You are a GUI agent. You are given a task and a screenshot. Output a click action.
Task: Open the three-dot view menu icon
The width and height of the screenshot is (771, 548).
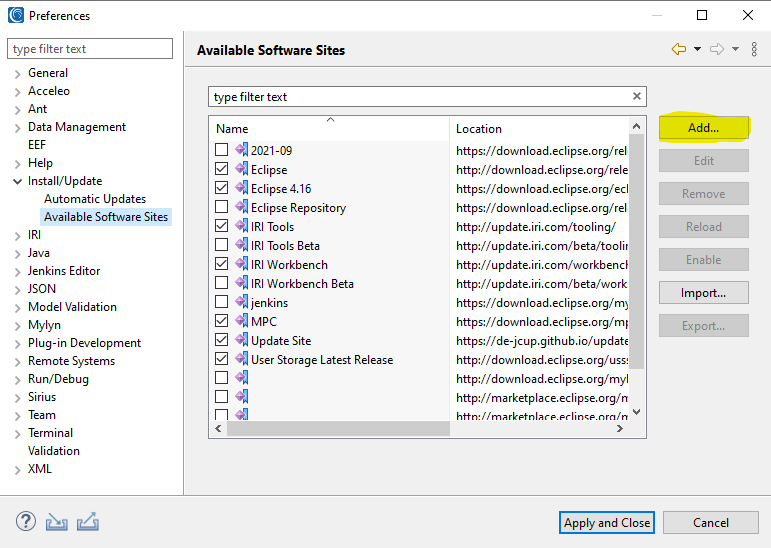pyautogui.click(x=754, y=49)
